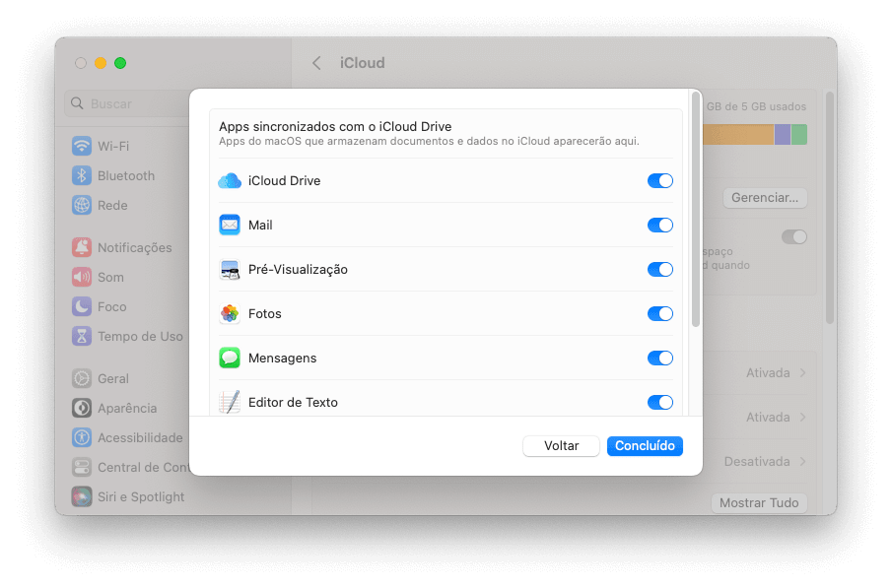Click the Mostrar Tudo button
The width and height of the screenshot is (892, 588).
[x=759, y=502]
